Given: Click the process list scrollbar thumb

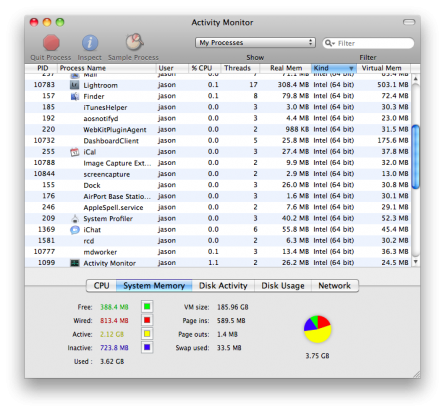Looking at the screenshot, I should click(415, 157).
